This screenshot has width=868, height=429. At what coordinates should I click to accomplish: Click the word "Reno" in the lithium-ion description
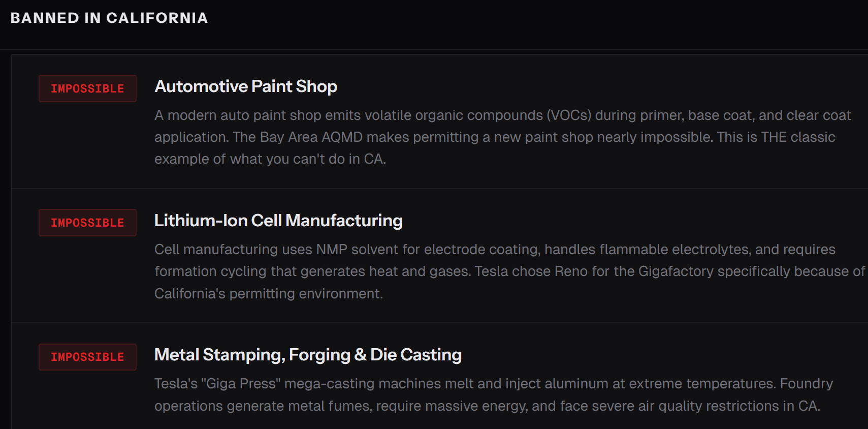(571, 271)
